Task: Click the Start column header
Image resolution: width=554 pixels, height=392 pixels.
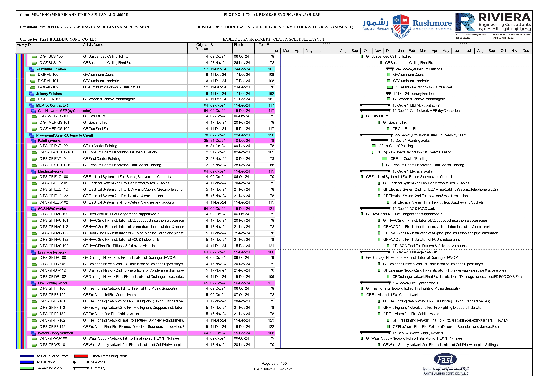Action: (221, 48)
